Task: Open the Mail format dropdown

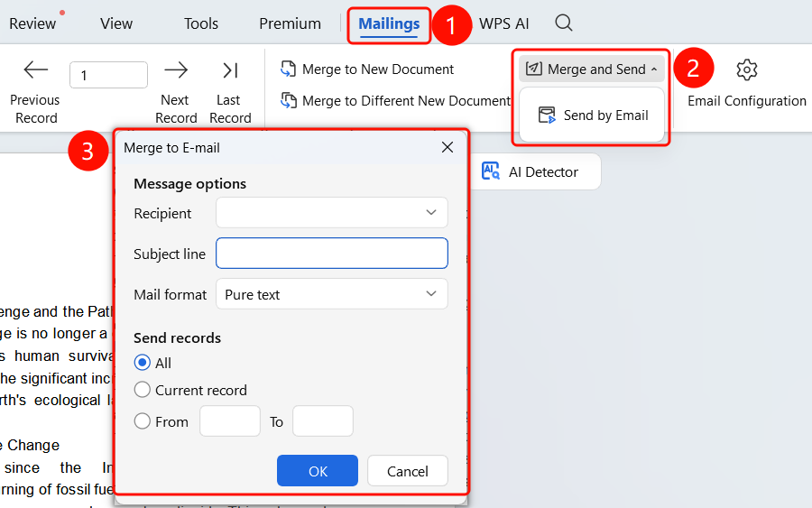Action: [332, 294]
